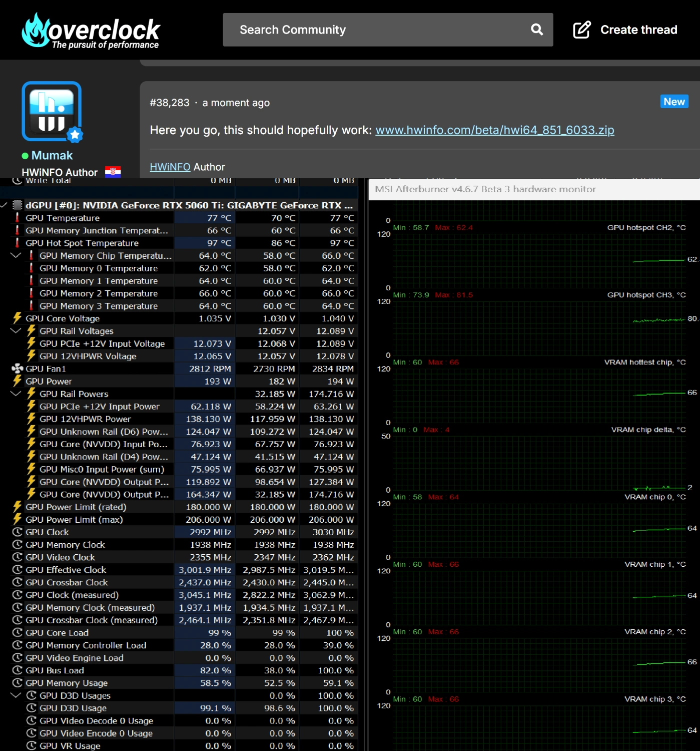Click the Create thread button
The height and width of the screenshot is (751, 700).
coord(625,30)
